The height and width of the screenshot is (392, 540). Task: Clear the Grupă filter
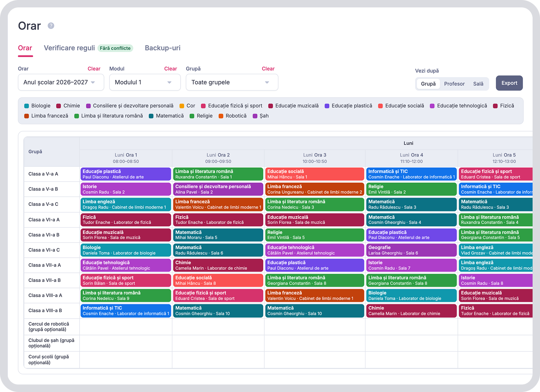coord(268,69)
